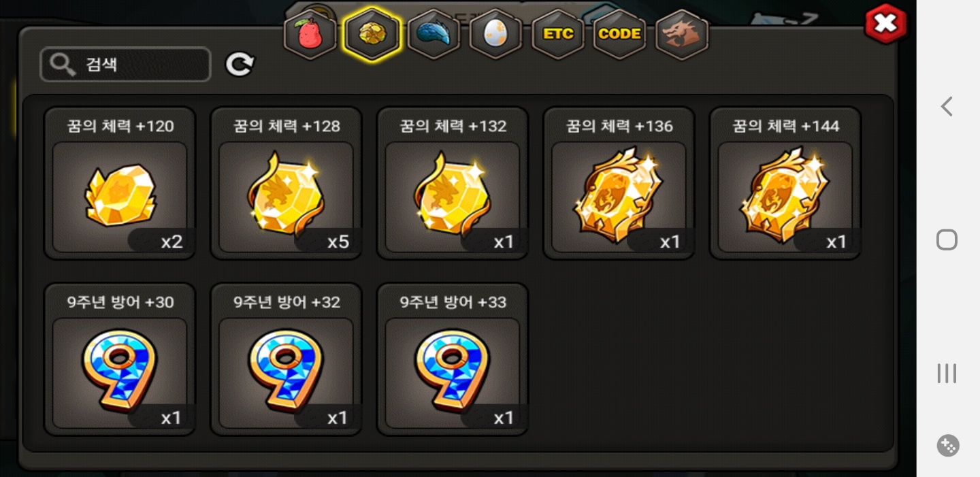This screenshot has width=980, height=477.
Task: Select the 꿈의 체력 +128 gem
Action: click(286, 183)
